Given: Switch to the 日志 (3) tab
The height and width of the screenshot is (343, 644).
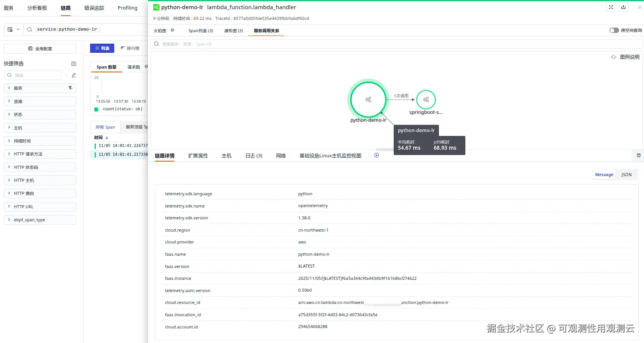Looking at the screenshot, I should 254,156.
